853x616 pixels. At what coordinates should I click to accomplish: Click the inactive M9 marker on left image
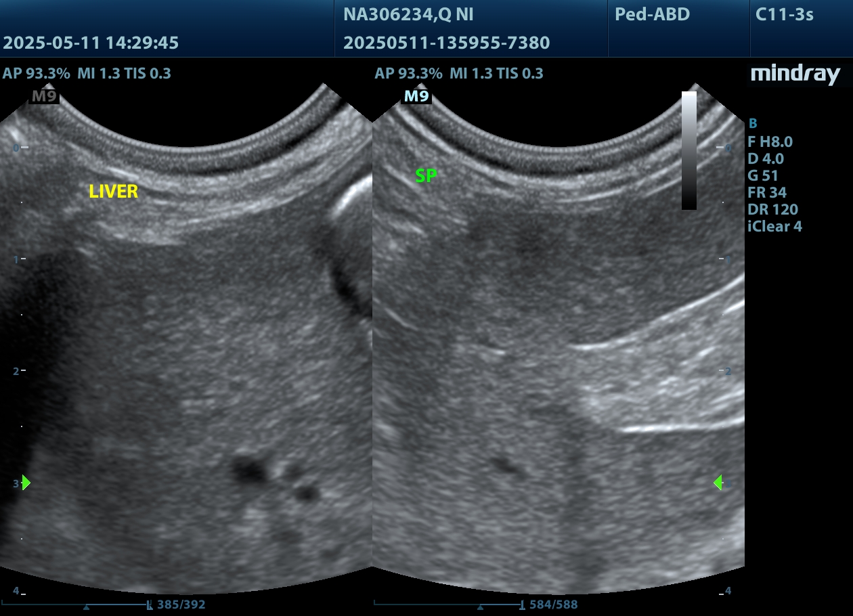click(44, 96)
